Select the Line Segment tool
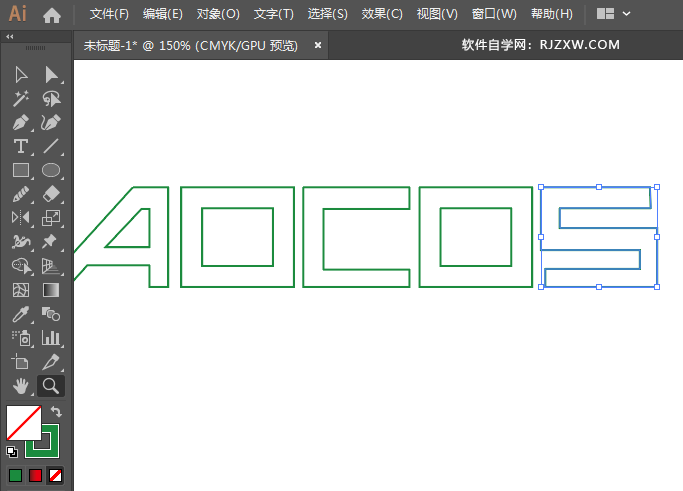Image resolution: width=683 pixels, height=491 pixels. pos(51,146)
